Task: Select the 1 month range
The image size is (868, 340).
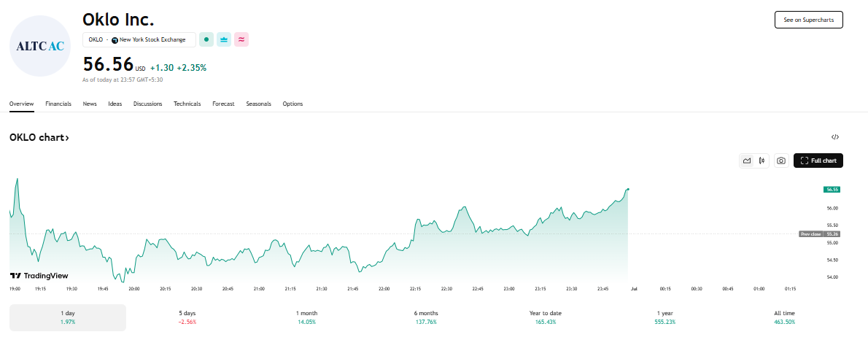Action: click(x=306, y=317)
